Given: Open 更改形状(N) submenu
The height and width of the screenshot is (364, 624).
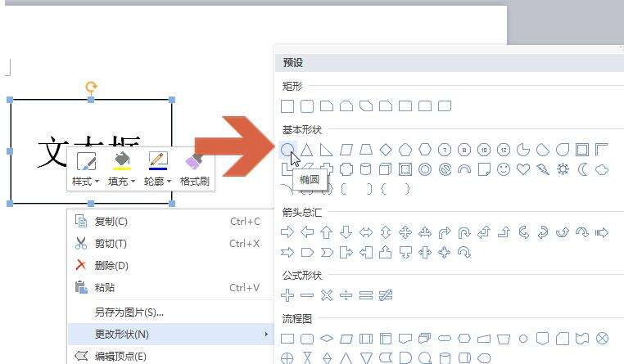Looking at the screenshot, I should pos(170,335).
